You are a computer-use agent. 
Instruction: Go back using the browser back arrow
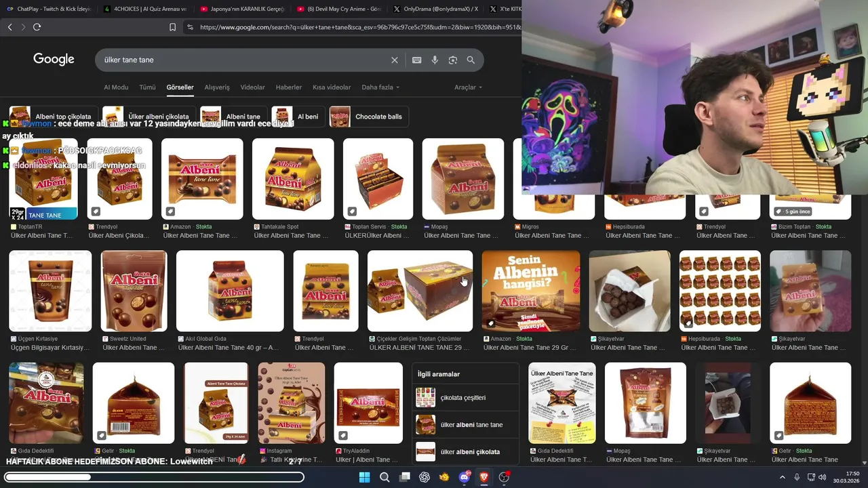9,27
